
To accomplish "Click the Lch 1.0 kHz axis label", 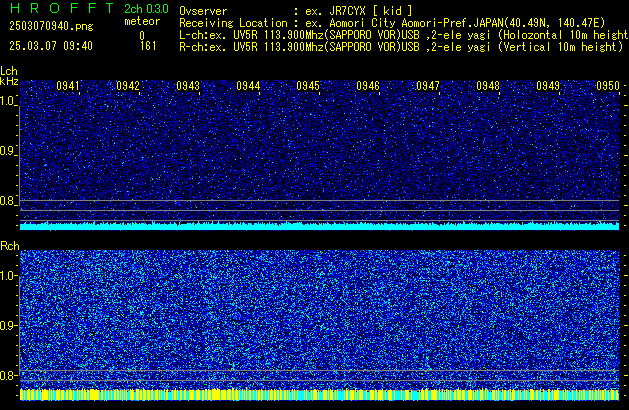I will tap(8, 101).
